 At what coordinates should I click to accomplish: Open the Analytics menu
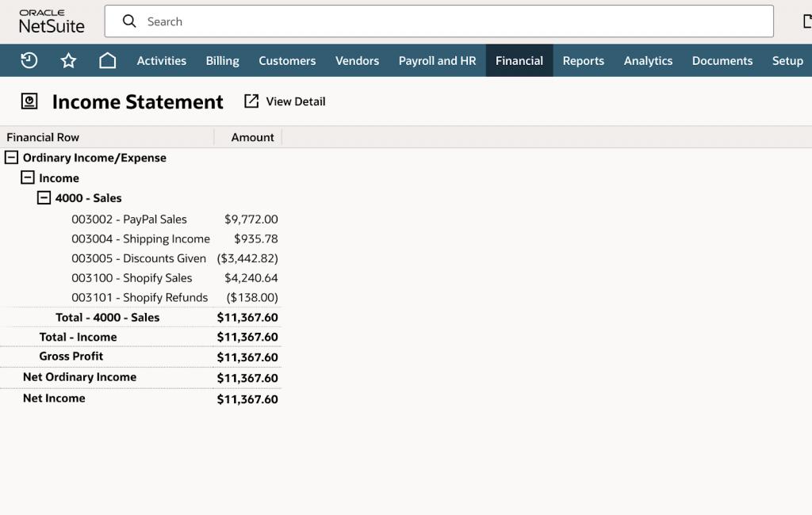pos(648,61)
